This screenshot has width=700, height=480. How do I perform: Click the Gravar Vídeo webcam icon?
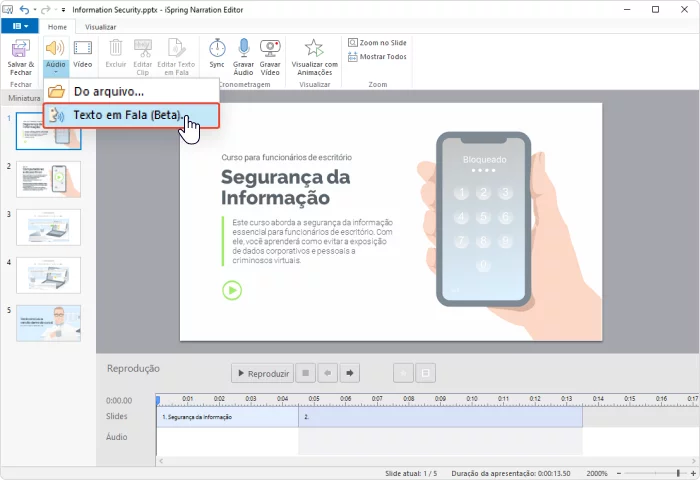[x=270, y=55]
